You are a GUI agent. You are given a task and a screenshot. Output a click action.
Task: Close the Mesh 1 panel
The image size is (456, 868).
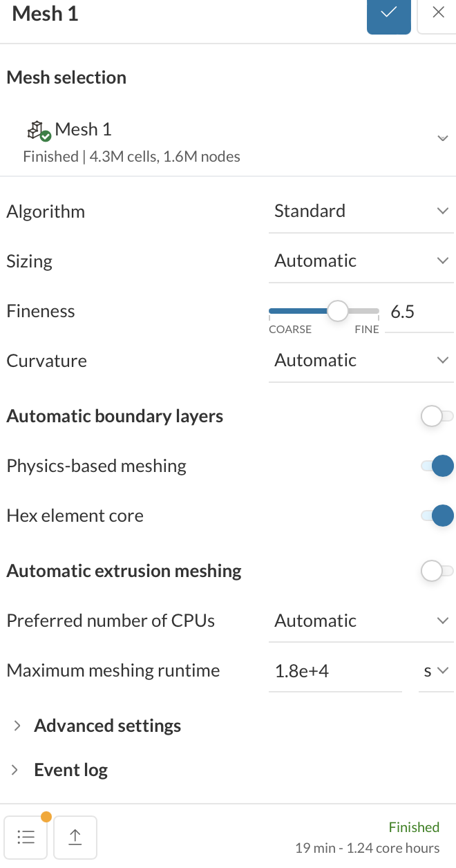438,12
